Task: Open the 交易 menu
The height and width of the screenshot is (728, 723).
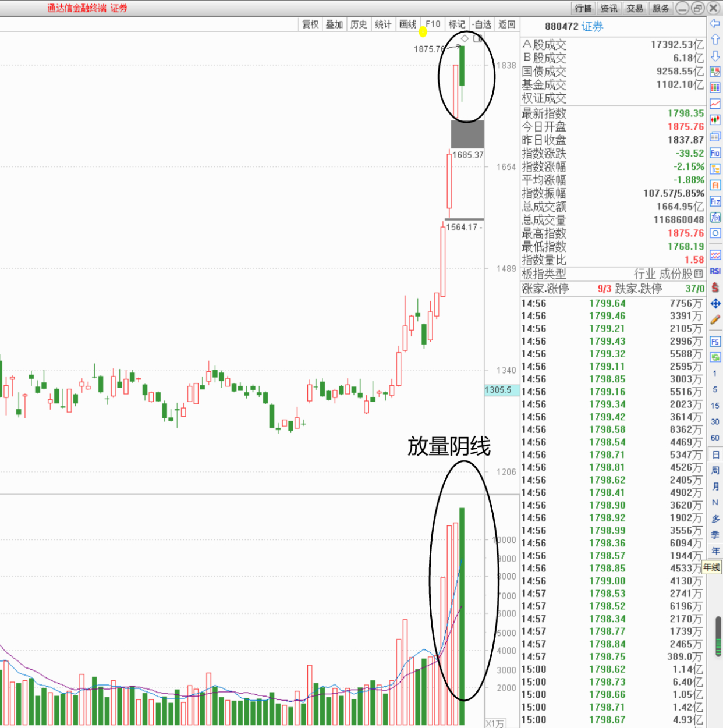Action: [x=635, y=8]
